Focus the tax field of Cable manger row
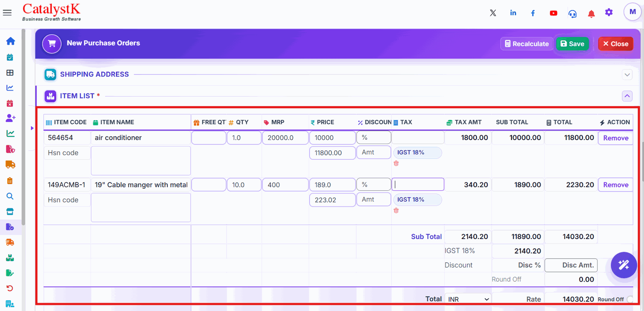This screenshot has width=644, height=311. tap(418, 184)
